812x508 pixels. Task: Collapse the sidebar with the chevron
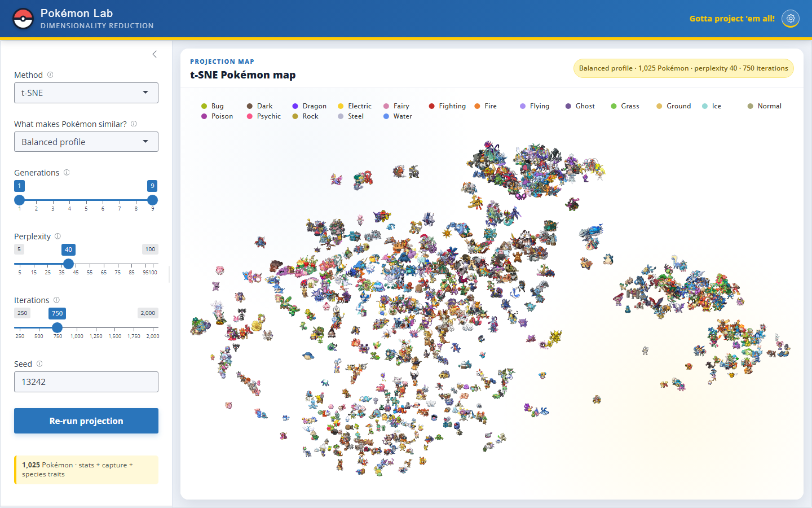pos(155,54)
